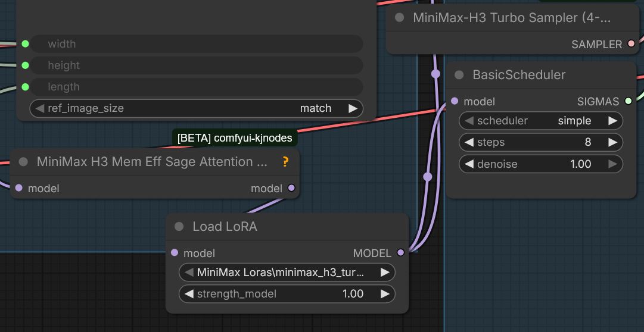Click the length input field
This screenshot has height=332, width=644.
pos(197,87)
